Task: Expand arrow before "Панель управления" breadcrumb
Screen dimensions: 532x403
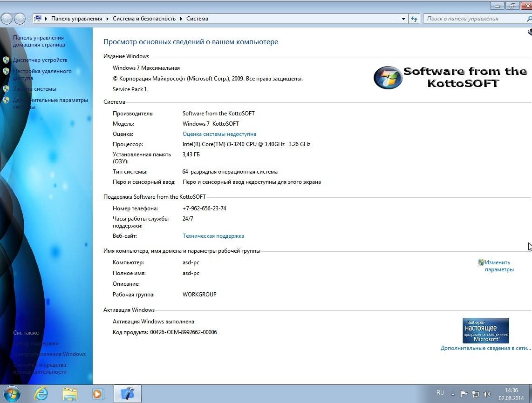Action: [x=46, y=19]
